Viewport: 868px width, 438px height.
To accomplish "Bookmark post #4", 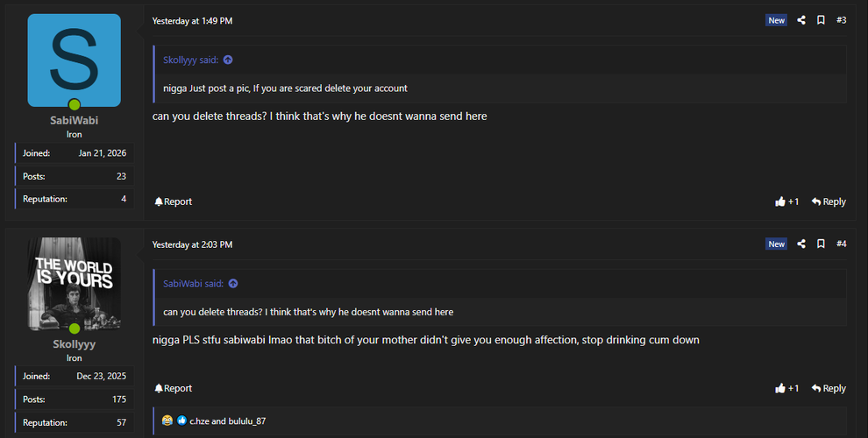I will click(821, 244).
